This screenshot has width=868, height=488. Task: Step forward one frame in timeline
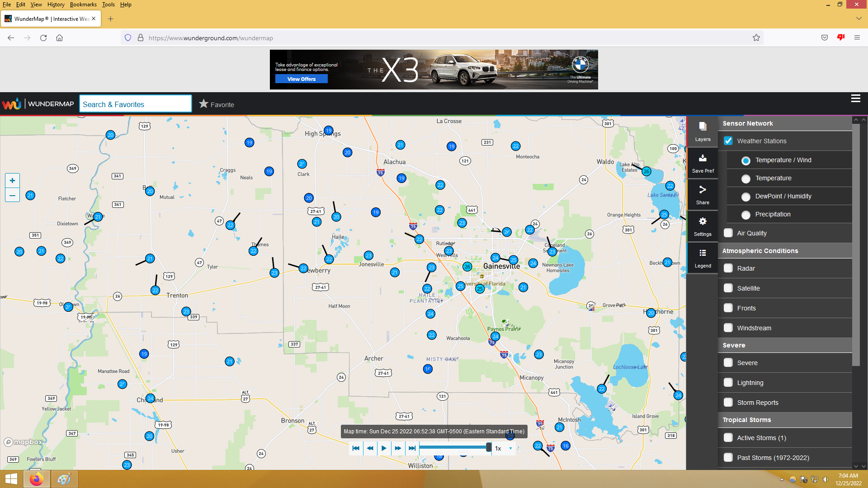[398, 448]
